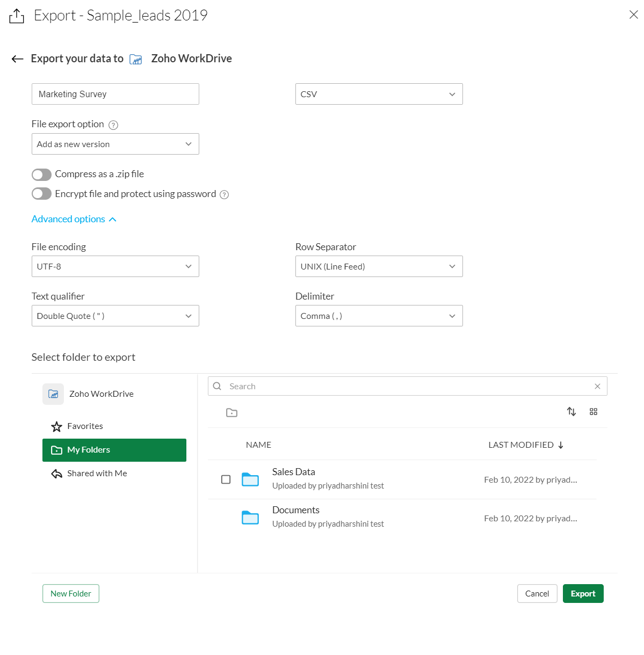Collapse the Advanced options section
The height and width of the screenshot is (655, 644).
point(74,219)
